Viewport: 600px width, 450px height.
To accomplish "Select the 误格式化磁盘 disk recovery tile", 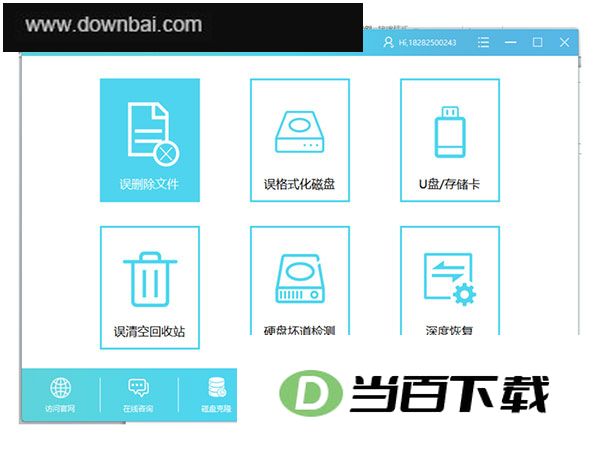I will (x=300, y=140).
